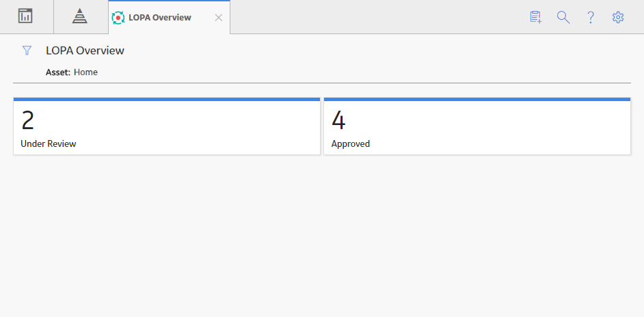Open the settings gear icon
The width and height of the screenshot is (644, 317).
point(618,17)
